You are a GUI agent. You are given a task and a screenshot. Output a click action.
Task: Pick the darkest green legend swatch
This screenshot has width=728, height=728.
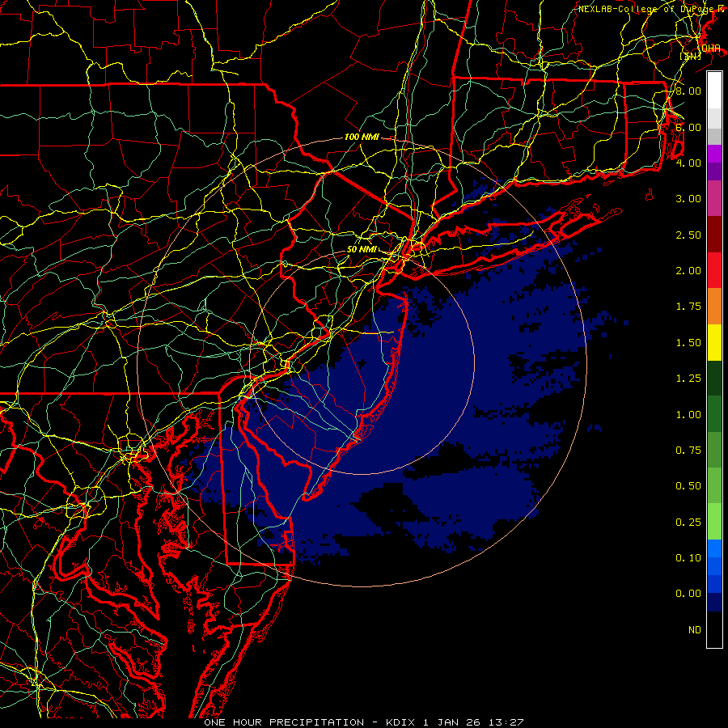(714, 378)
